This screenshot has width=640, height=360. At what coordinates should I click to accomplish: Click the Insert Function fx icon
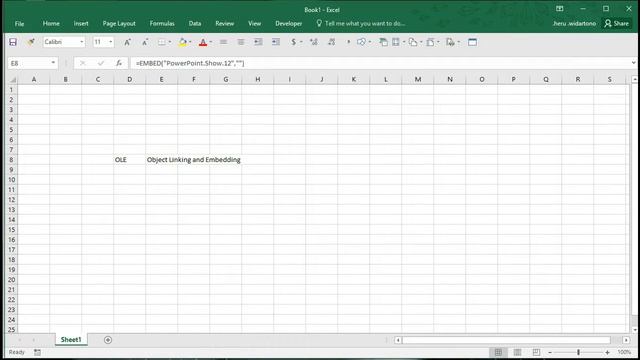coord(119,63)
